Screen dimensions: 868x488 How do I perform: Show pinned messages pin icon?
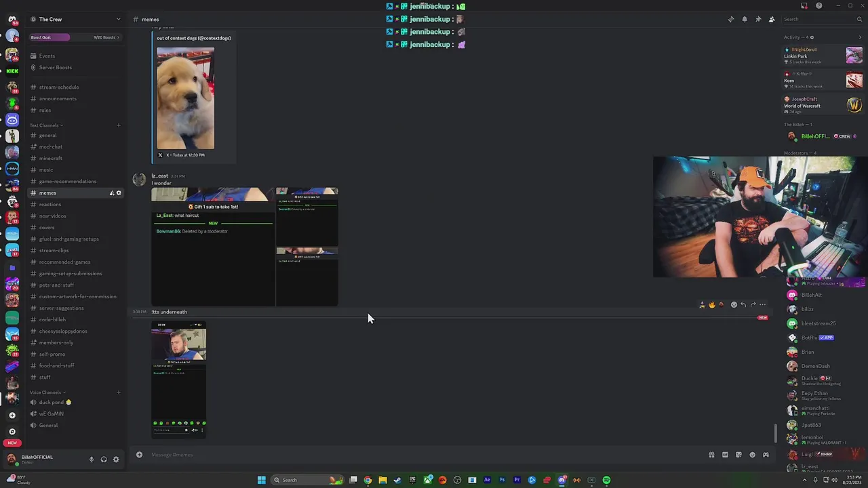coord(758,19)
